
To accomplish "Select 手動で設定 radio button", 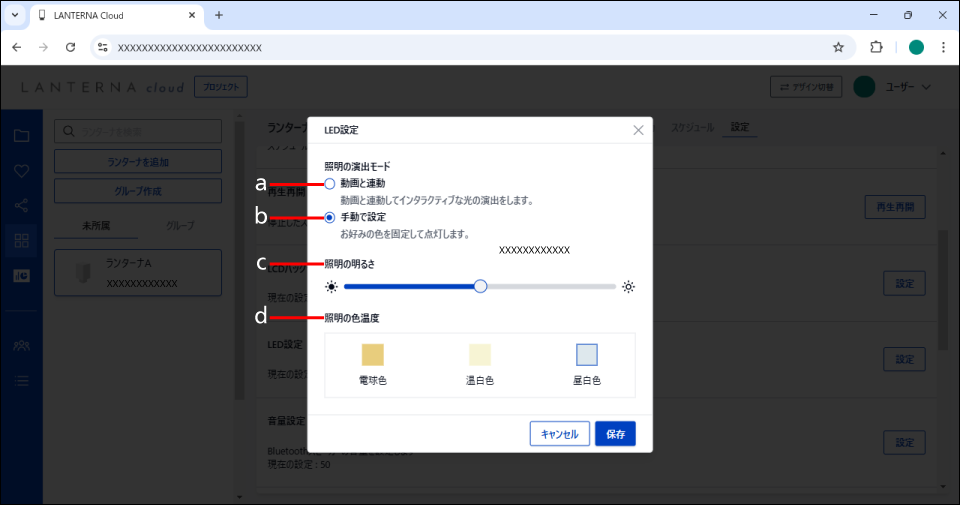I will (x=330, y=216).
